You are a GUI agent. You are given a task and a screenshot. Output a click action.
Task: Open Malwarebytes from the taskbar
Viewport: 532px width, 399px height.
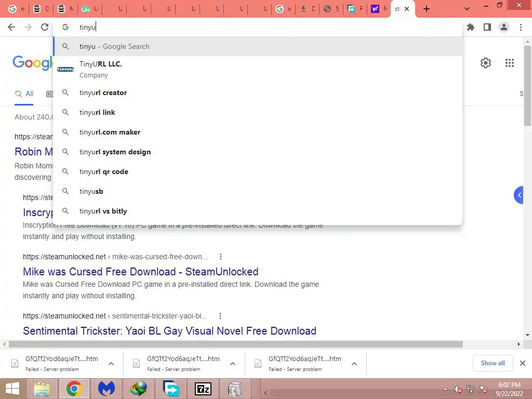point(106,389)
